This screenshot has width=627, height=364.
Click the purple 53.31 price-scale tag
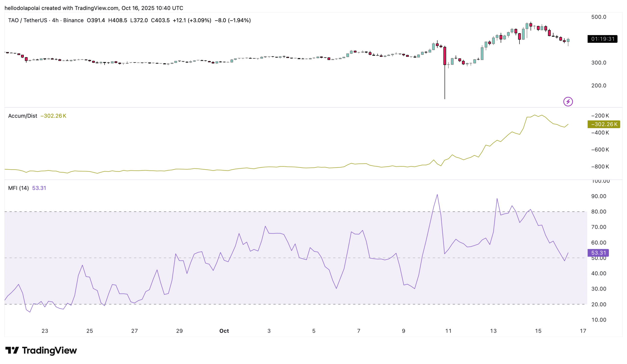coord(598,253)
